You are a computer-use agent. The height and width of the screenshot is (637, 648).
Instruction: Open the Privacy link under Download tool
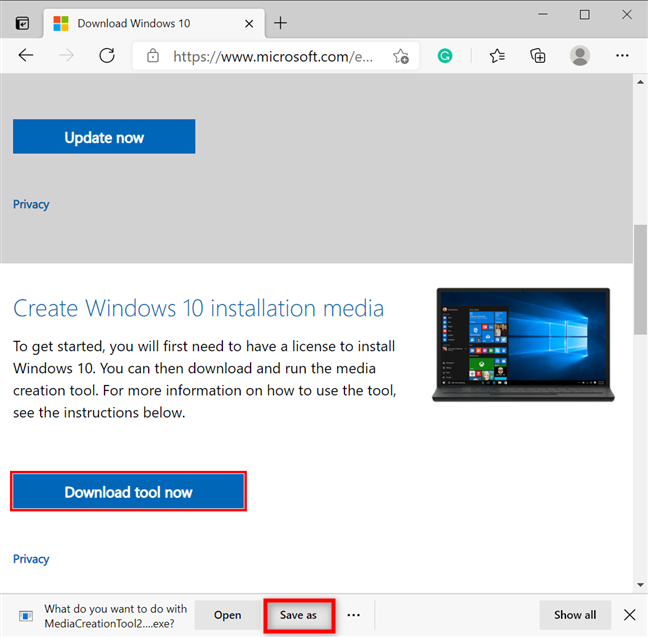(x=31, y=559)
